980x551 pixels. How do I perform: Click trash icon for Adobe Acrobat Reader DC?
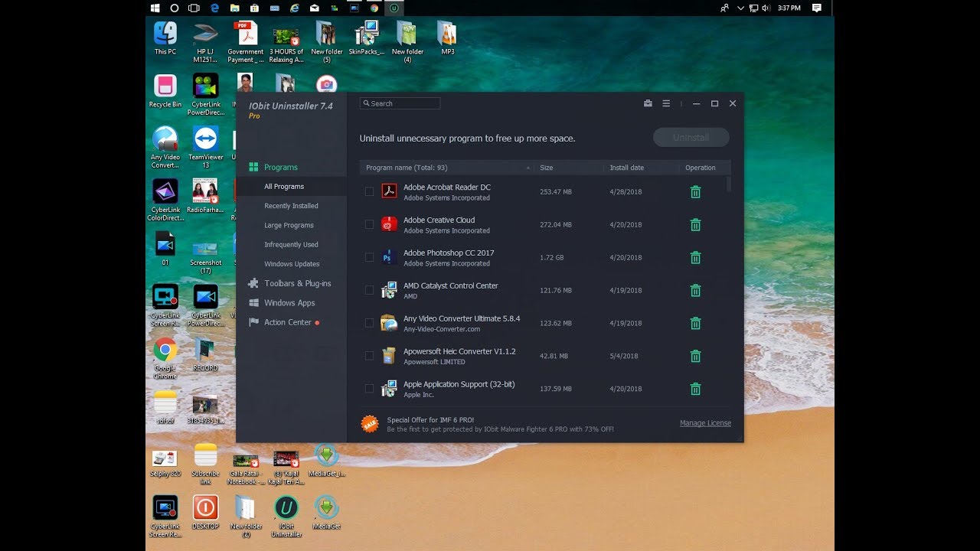tap(695, 192)
